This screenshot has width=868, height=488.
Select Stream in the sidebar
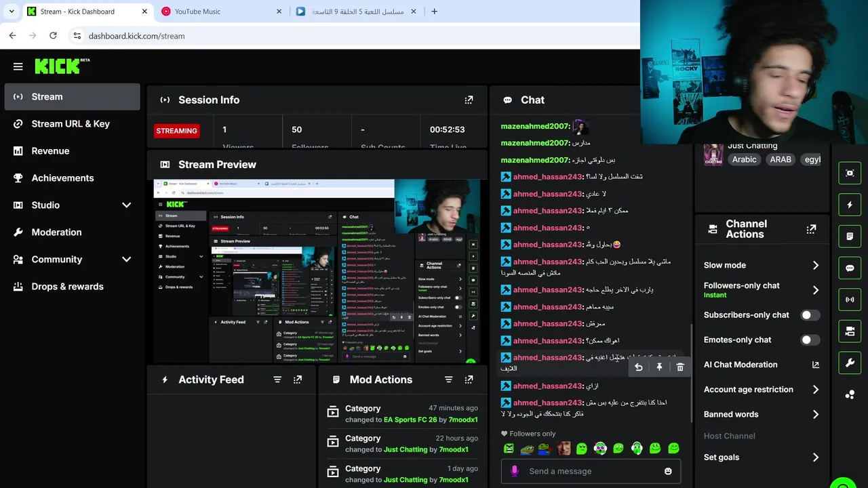[72, 96]
